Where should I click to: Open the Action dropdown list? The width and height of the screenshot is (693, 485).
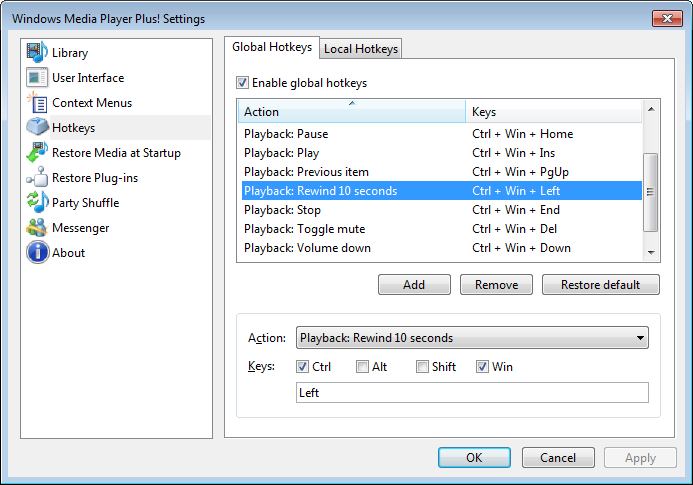click(472, 338)
